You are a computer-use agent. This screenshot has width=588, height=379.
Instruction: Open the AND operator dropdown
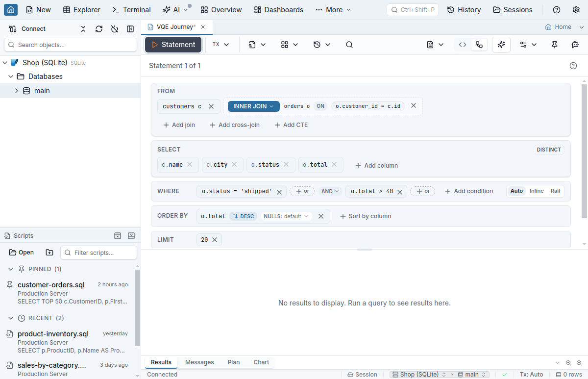[x=330, y=191]
